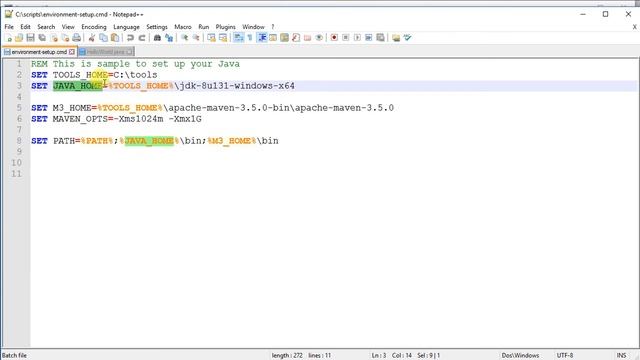Open the Window menu

253,27
